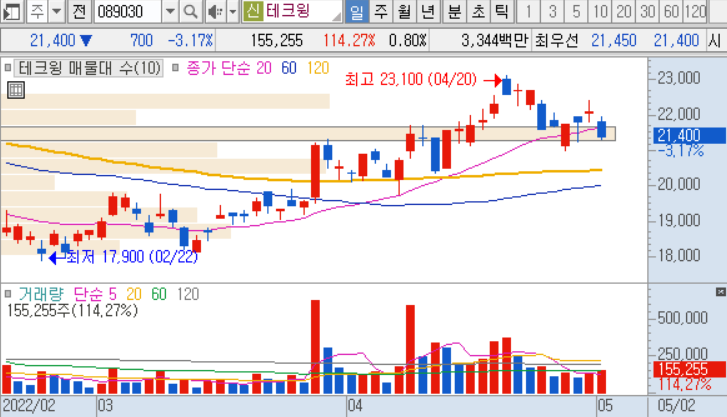This screenshot has height=417, width=727.
Task: Click the 500,000 volume axis label
Action: coord(682,318)
